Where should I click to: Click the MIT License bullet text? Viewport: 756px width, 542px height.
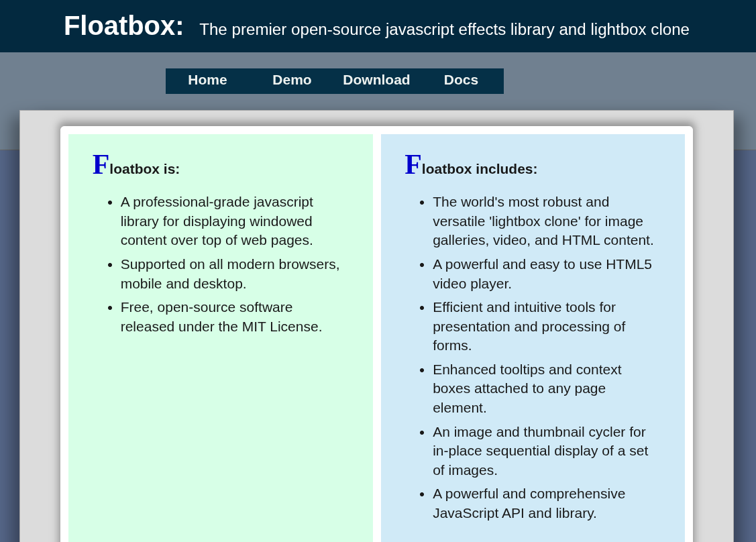[x=221, y=317]
